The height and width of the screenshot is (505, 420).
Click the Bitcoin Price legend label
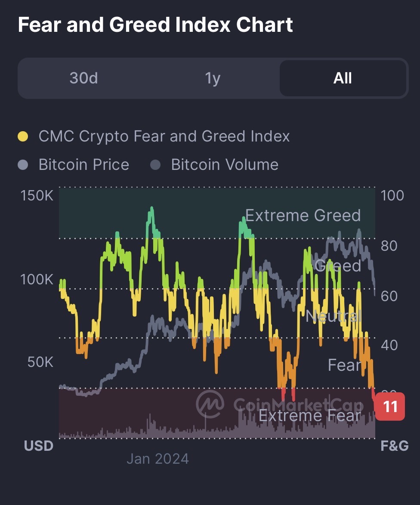pyautogui.click(x=84, y=165)
